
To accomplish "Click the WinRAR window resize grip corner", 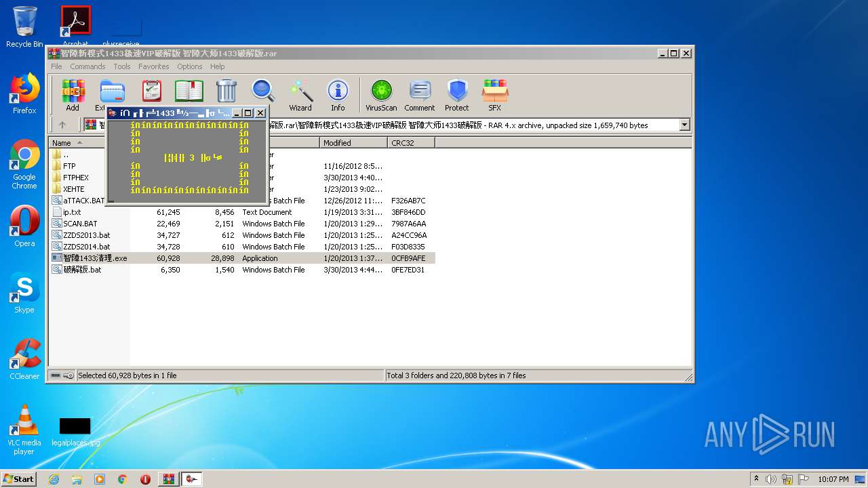I will click(688, 377).
